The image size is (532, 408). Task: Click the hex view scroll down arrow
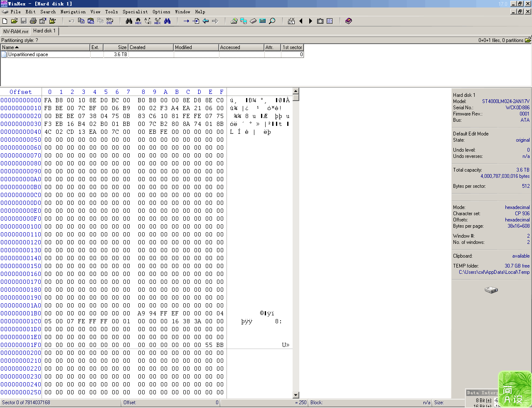(x=296, y=395)
